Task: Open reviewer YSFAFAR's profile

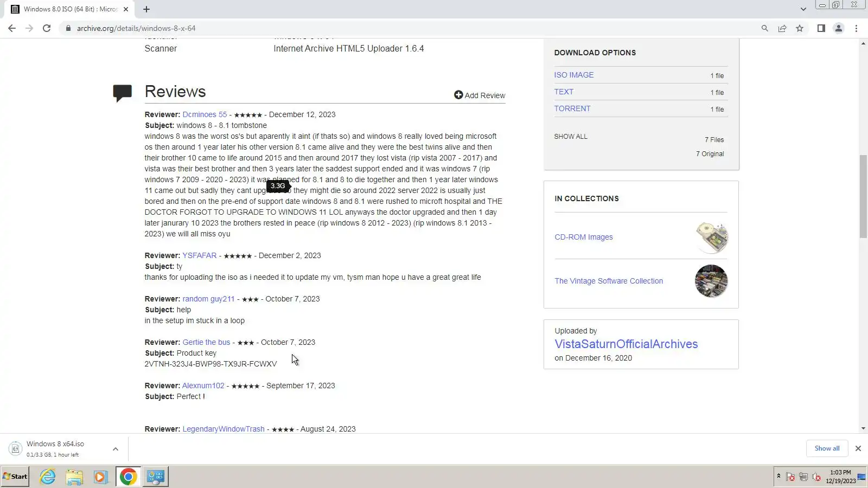Action: coord(199,255)
